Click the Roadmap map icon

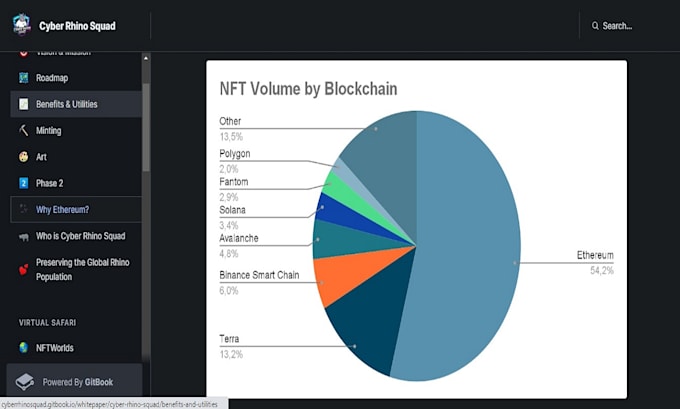[23, 78]
